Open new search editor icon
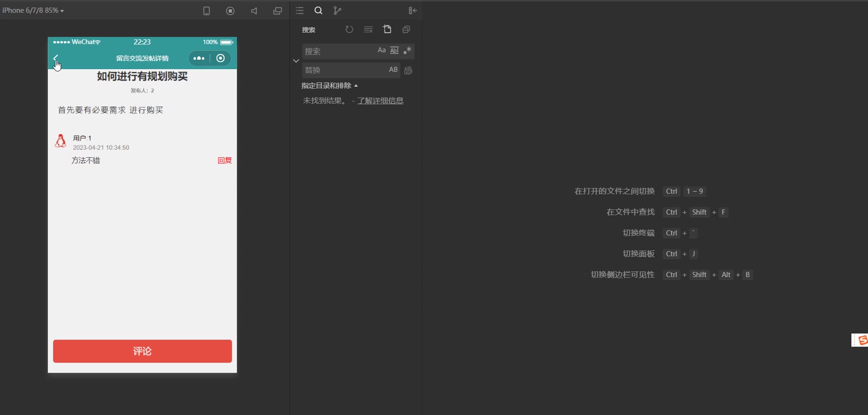The image size is (868, 415). (387, 29)
